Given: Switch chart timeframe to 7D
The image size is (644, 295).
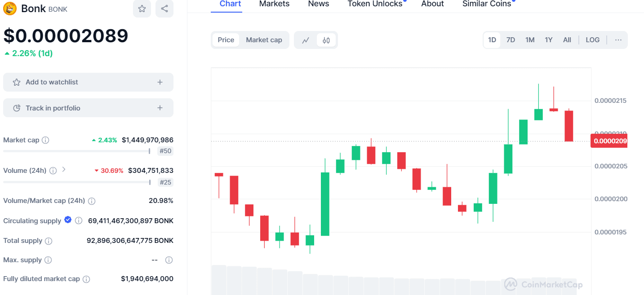Looking at the screenshot, I should tap(511, 40).
